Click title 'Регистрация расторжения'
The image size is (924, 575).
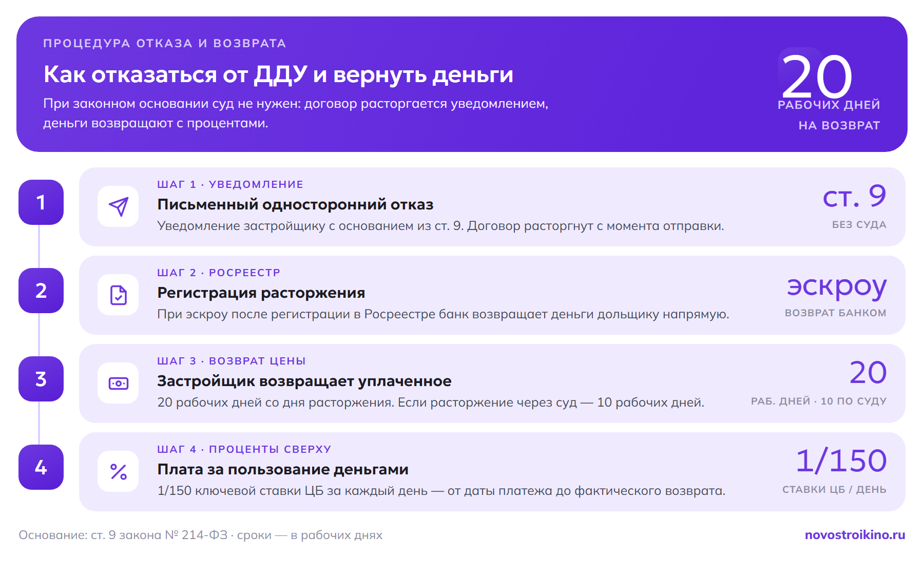point(261,293)
